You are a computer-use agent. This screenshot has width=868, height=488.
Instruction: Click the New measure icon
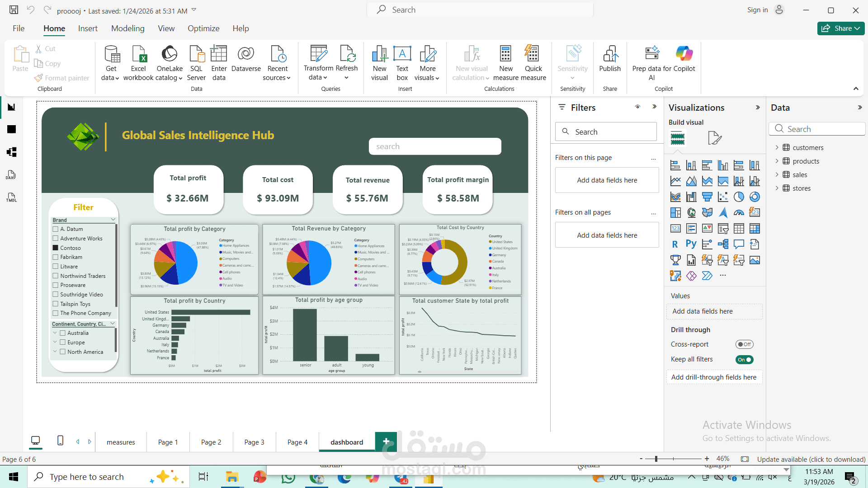pos(505,54)
